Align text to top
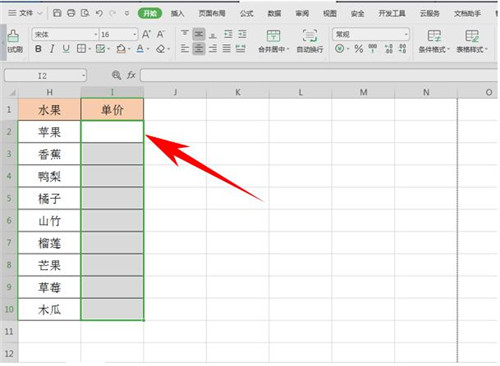 pyautogui.click(x=185, y=34)
